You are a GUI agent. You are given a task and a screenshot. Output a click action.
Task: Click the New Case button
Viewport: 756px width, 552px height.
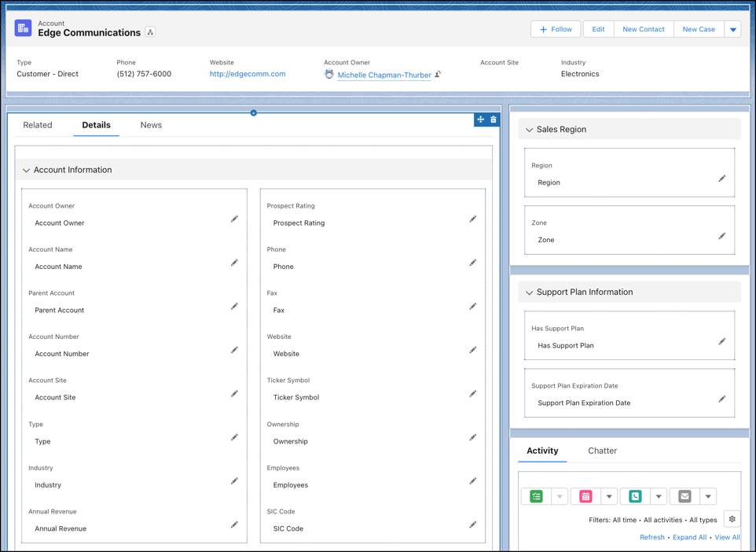point(699,29)
